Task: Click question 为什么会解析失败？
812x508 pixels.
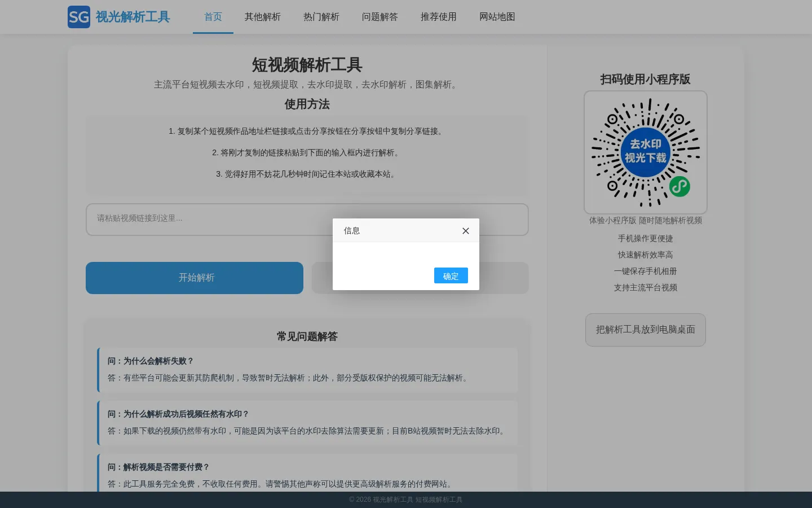Action: [x=151, y=361]
